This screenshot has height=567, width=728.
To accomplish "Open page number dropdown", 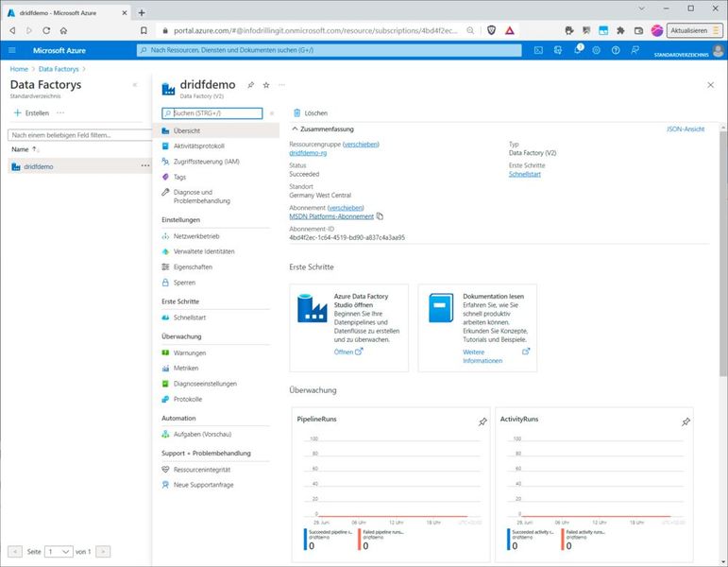I will click(x=59, y=552).
